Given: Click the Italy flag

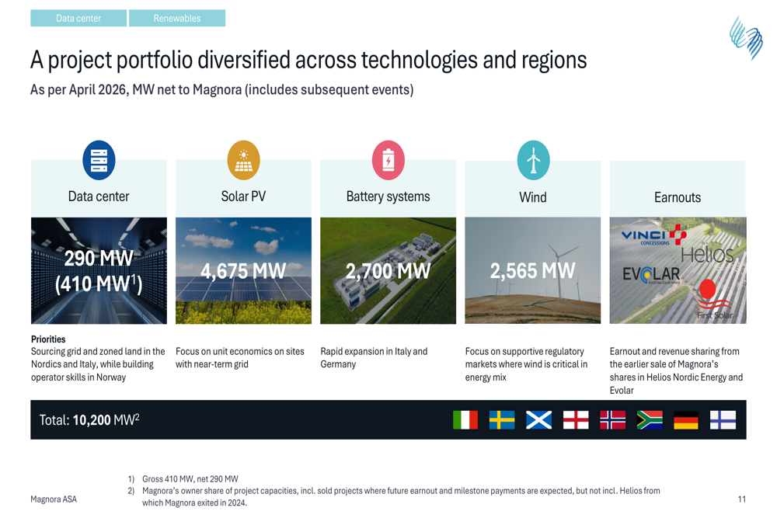Looking at the screenshot, I should point(465,419).
